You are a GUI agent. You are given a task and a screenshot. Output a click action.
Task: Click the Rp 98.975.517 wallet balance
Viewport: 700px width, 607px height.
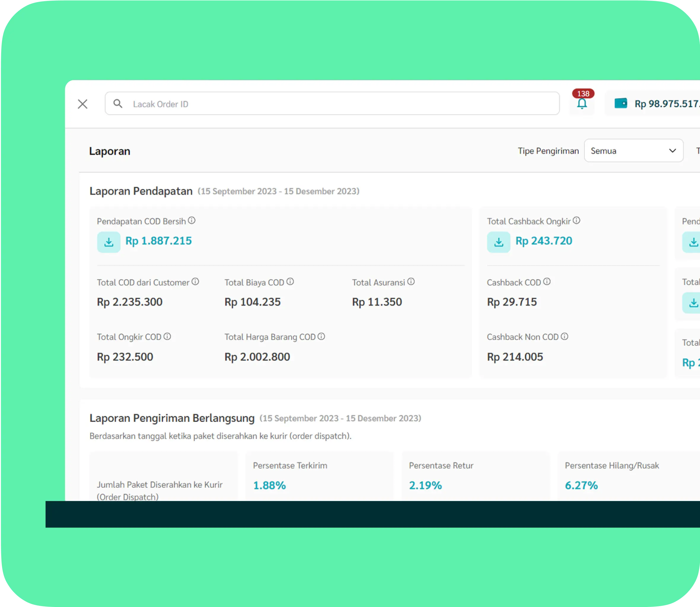point(667,104)
